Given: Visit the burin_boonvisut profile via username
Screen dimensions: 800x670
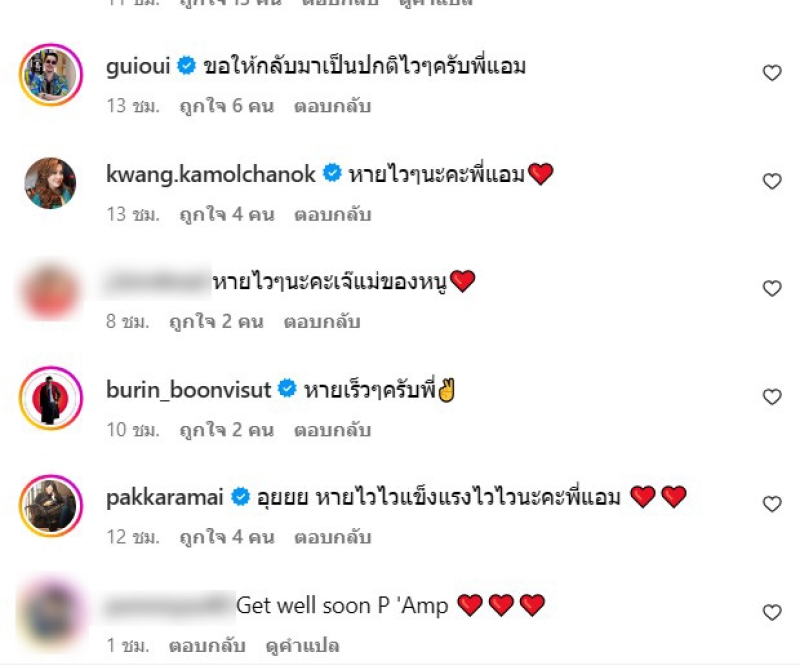Looking at the screenshot, I should point(188,390).
